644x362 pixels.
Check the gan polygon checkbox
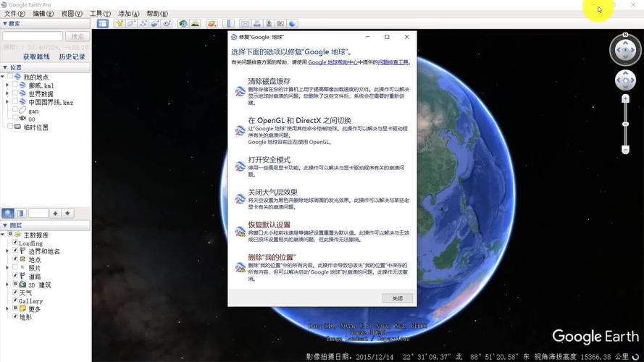point(15,110)
